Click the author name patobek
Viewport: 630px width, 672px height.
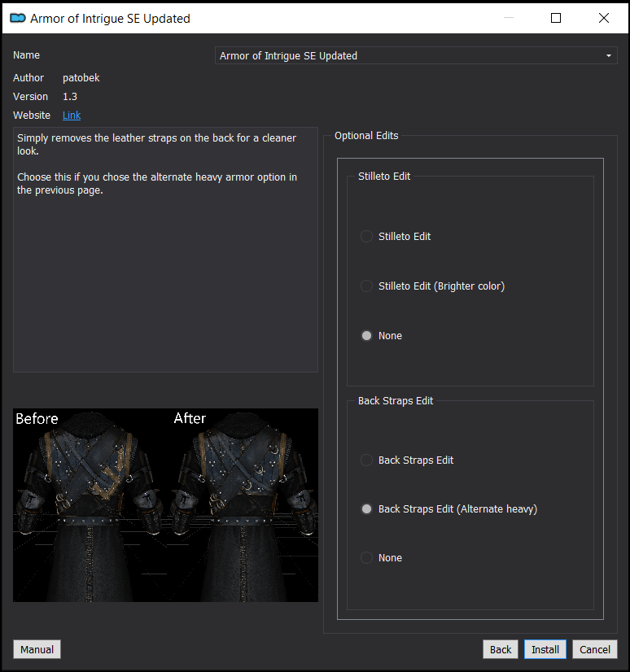(81, 77)
